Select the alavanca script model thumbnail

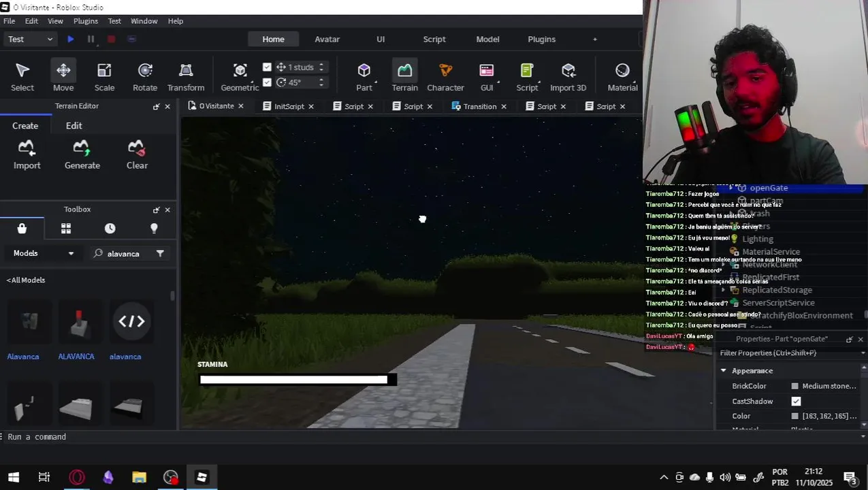pos(131,322)
